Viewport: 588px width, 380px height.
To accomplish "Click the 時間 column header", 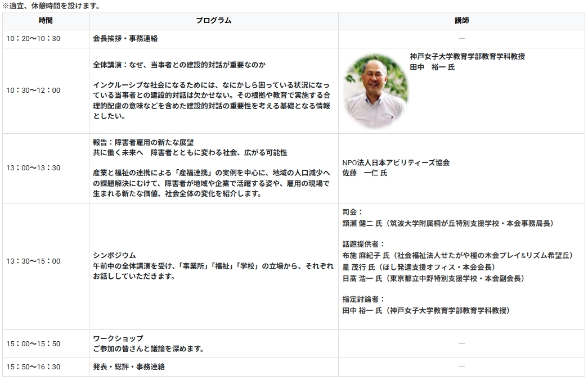I will 46,21.
